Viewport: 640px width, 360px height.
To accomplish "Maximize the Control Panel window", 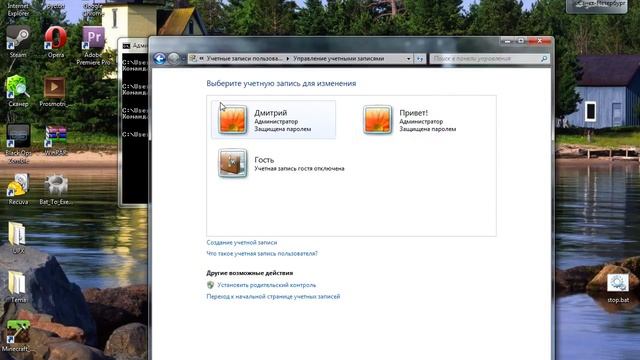I will pyautogui.click(x=520, y=41).
